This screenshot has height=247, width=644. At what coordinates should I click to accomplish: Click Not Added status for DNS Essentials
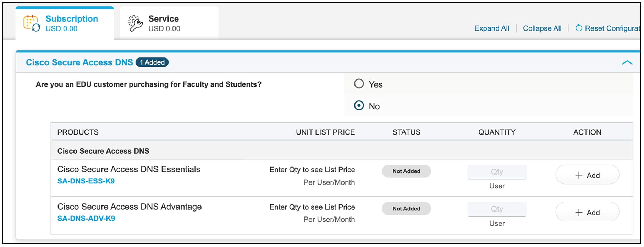click(x=406, y=171)
